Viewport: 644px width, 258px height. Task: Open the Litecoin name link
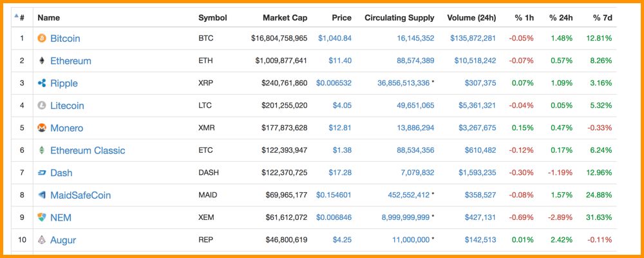coord(67,106)
